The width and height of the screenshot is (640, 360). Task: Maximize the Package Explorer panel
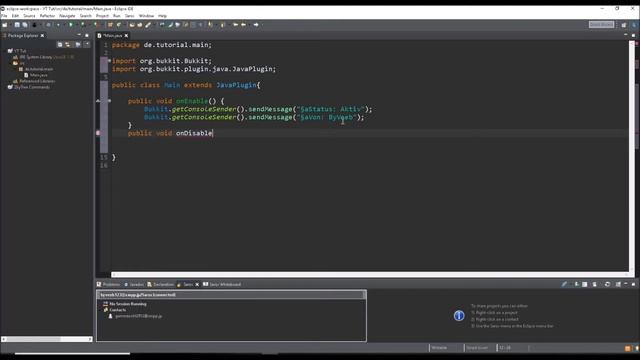(x=87, y=35)
